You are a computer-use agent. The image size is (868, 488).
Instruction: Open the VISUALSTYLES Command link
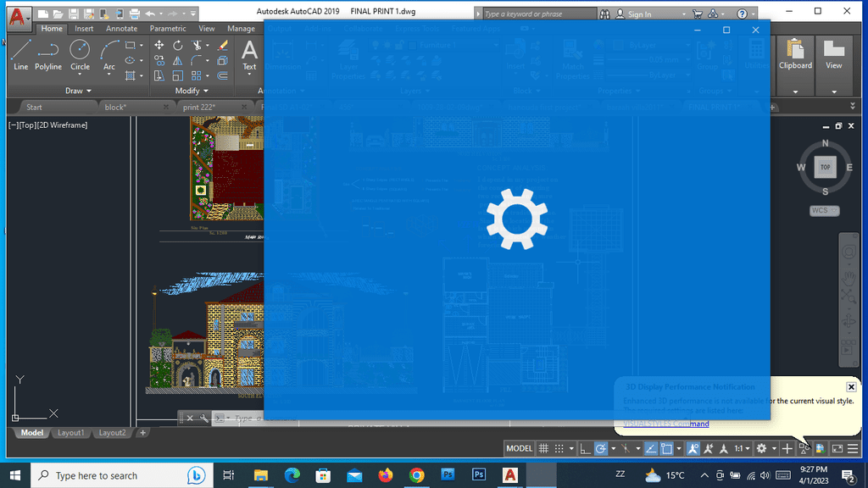(x=666, y=424)
